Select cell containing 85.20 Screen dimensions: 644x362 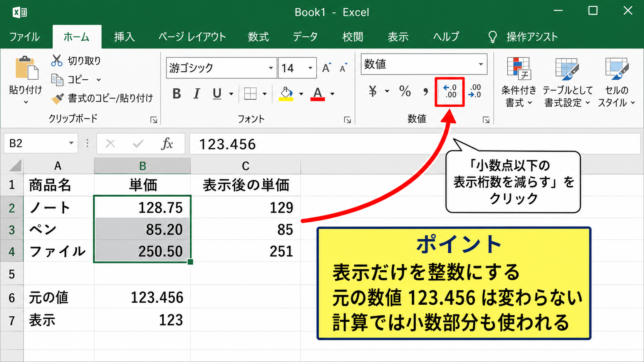143,229
